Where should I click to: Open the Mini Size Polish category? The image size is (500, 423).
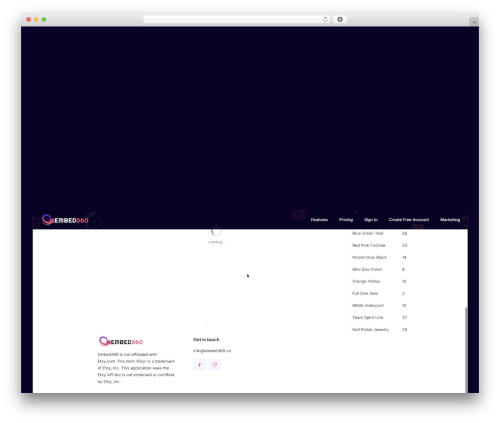(367, 269)
